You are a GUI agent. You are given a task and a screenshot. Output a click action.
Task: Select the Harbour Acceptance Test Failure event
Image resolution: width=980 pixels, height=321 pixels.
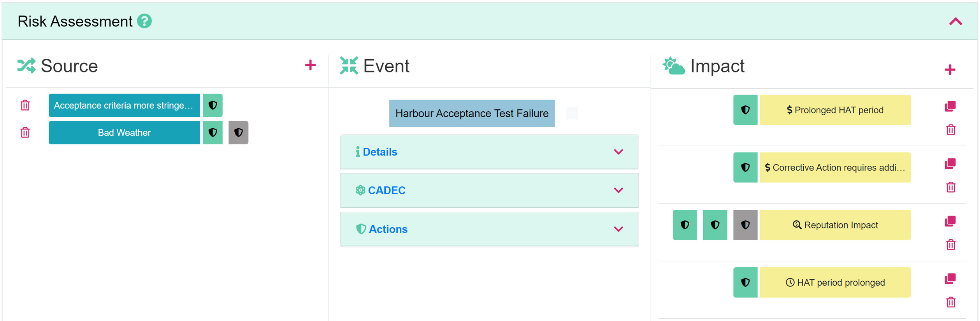472,113
